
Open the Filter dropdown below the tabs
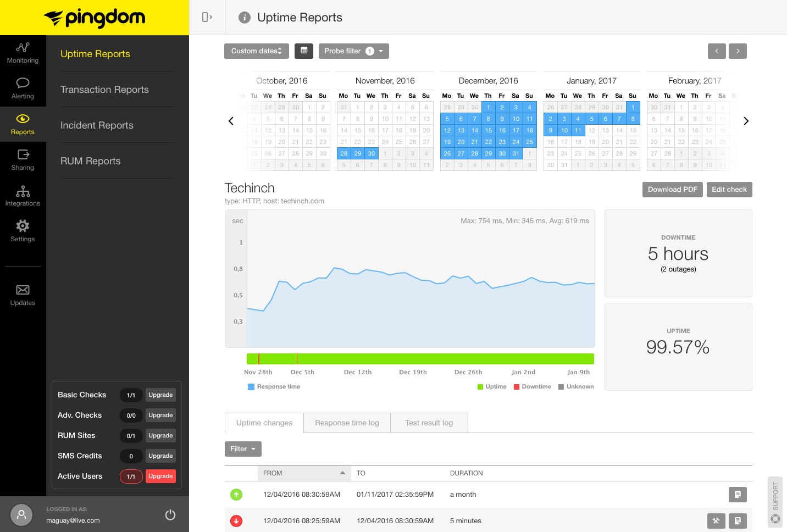pos(243,449)
